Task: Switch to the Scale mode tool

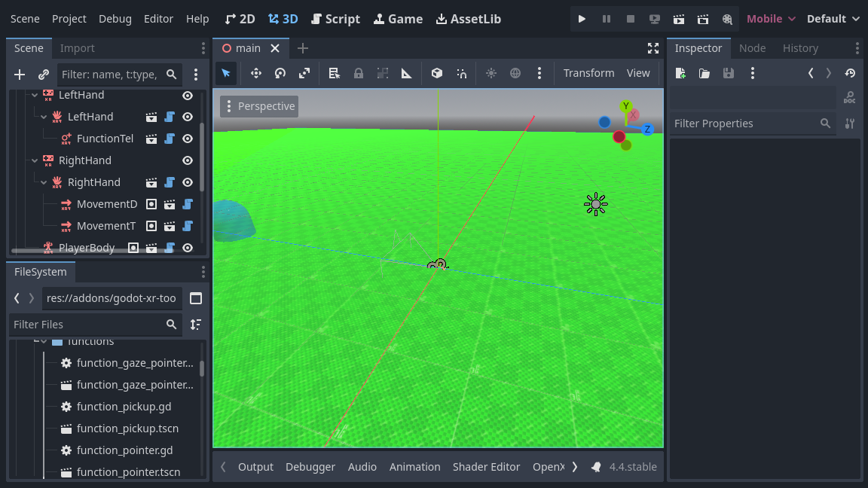Action: (304, 73)
